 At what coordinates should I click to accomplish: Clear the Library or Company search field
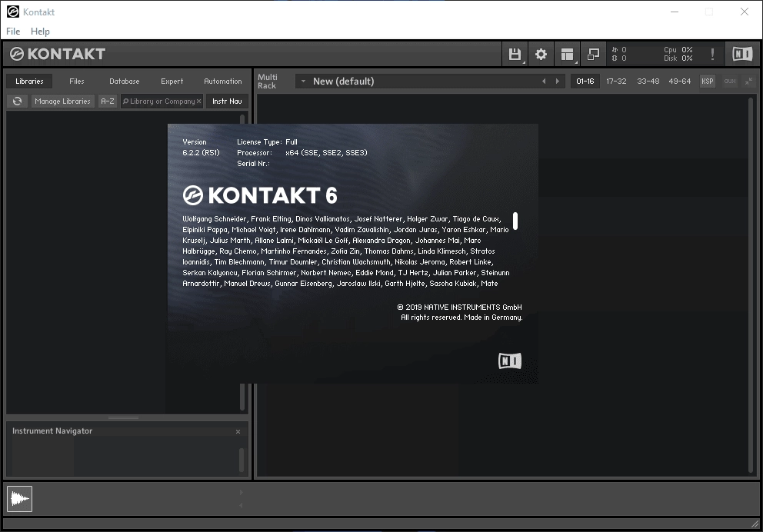(x=198, y=101)
